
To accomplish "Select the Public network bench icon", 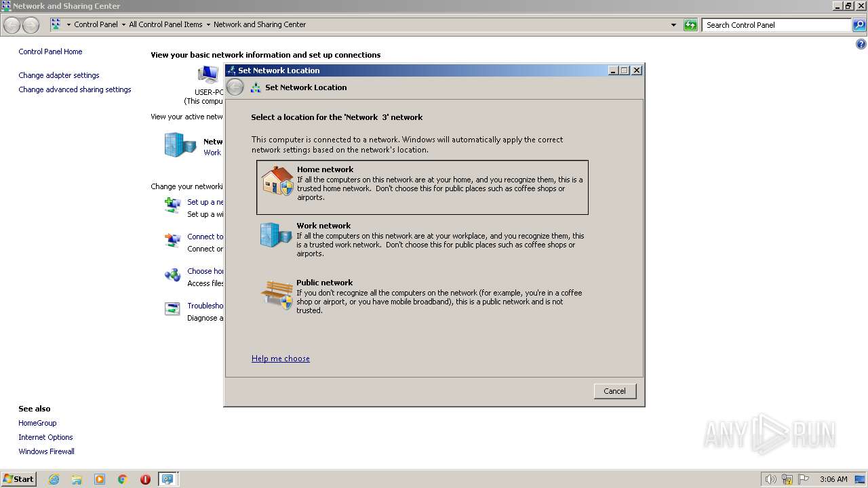I will pos(277,295).
